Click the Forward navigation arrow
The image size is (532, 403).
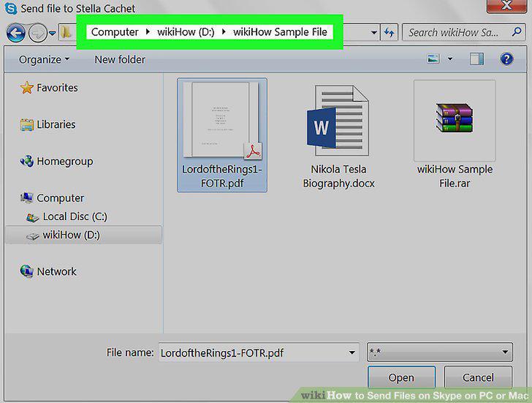[37, 33]
